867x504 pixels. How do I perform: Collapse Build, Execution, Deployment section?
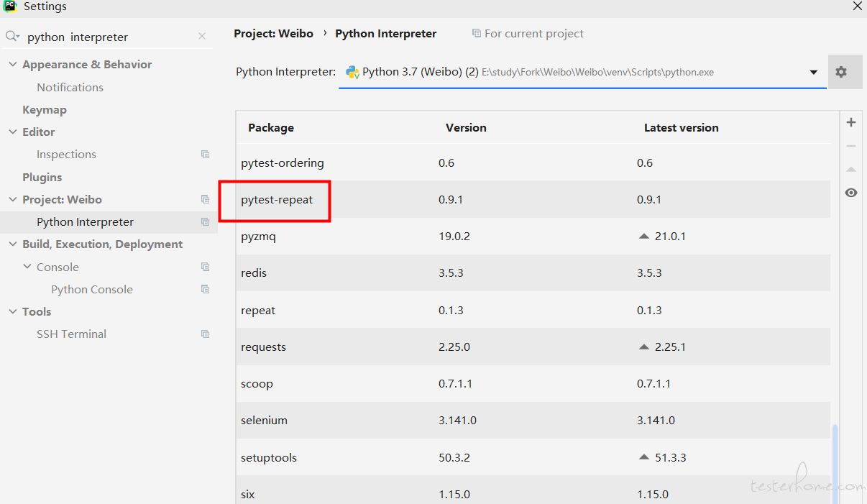click(12, 244)
